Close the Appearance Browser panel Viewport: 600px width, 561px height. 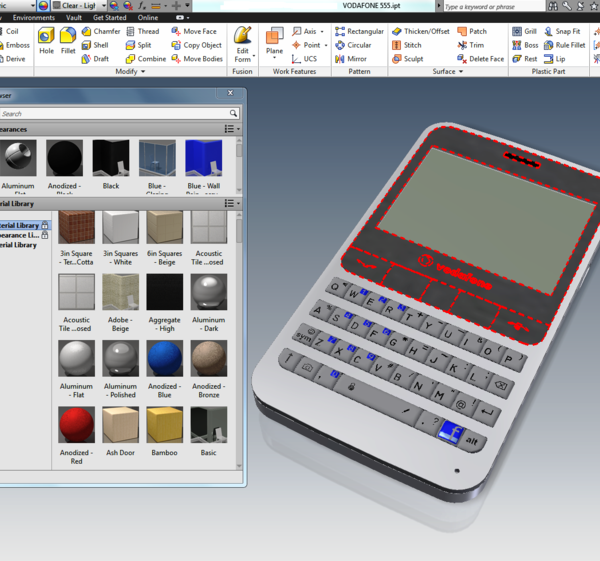point(230,93)
